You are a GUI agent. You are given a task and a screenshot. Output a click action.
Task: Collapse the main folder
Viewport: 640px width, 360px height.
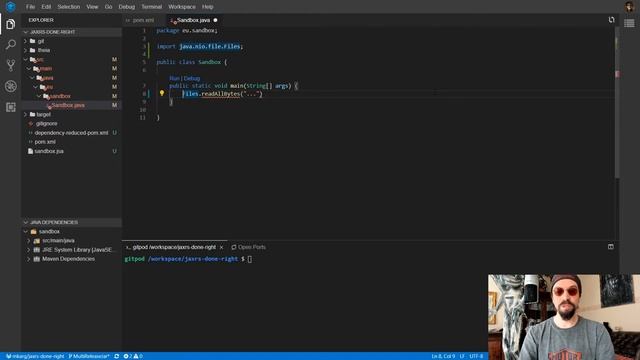point(29,69)
